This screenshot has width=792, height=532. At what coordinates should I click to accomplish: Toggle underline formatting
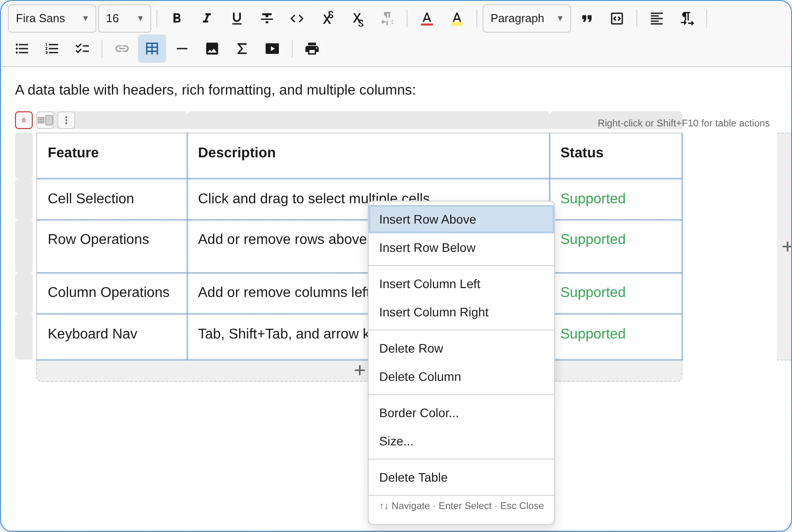[x=237, y=19]
